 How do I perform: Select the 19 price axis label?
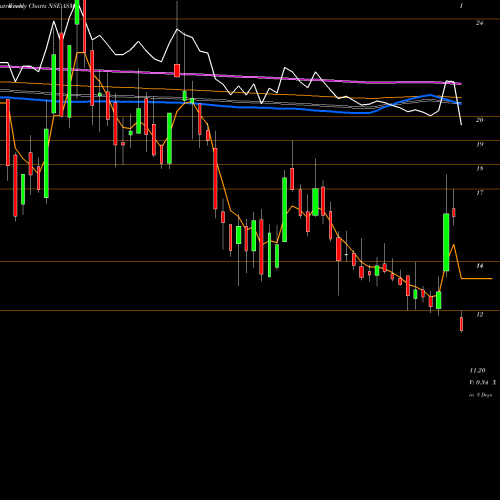(479, 144)
